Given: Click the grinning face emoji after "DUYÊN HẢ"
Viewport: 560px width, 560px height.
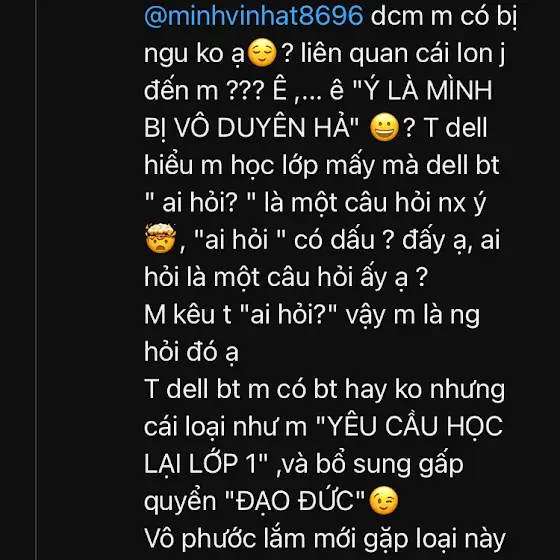Looking at the screenshot, I should pos(384,127).
